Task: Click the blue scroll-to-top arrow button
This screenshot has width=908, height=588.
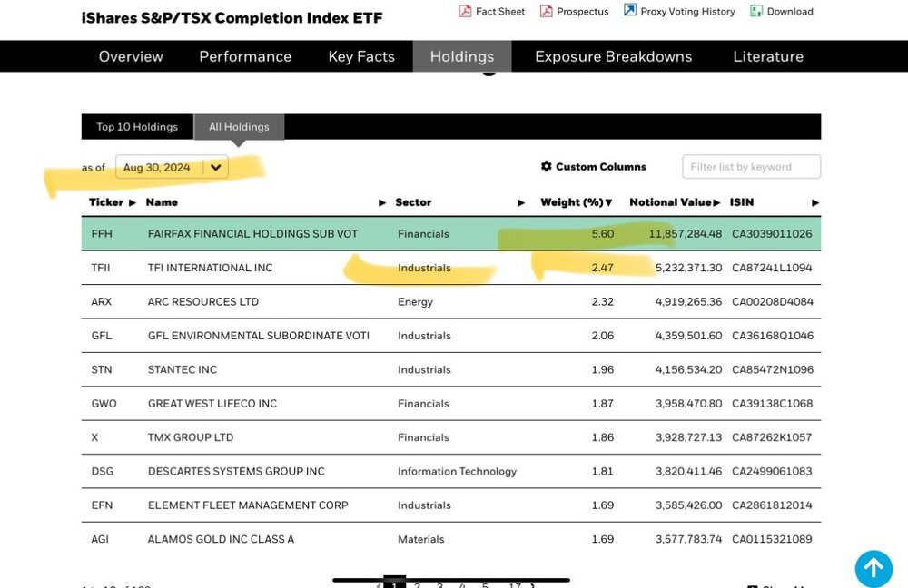Action: (873, 568)
